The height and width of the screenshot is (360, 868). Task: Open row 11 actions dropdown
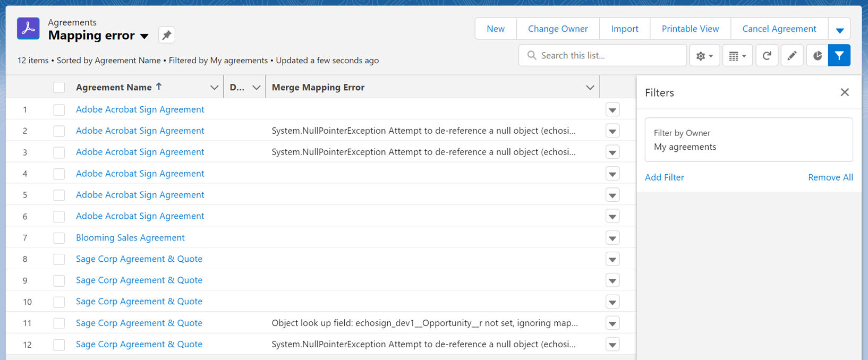(612, 323)
